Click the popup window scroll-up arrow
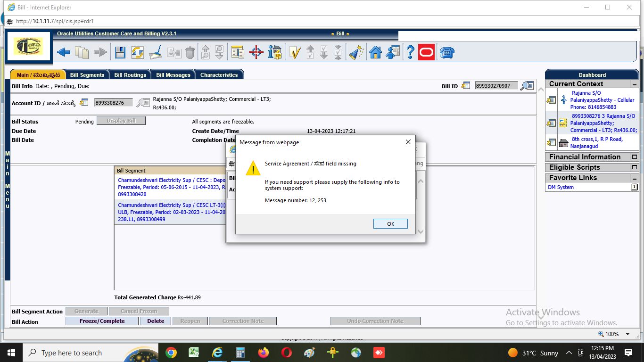Screen dimensions: 644x362 pos(421,181)
